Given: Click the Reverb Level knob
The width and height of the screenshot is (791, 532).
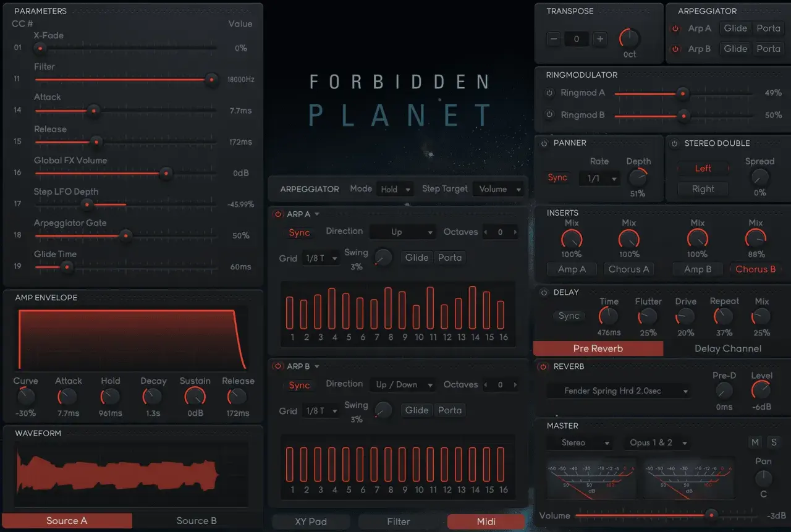Looking at the screenshot, I should coord(761,390).
